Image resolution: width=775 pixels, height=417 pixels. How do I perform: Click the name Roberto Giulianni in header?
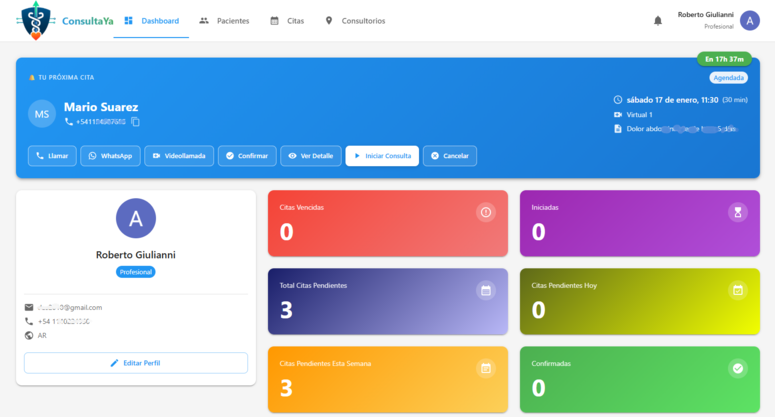coord(705,15)
